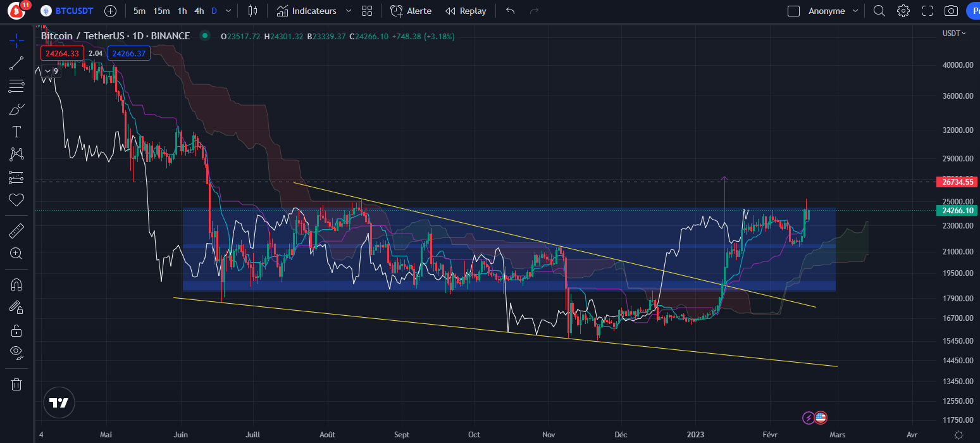Open the Indicateurs menu
The image size is (980, 443).
click(309, 11)
